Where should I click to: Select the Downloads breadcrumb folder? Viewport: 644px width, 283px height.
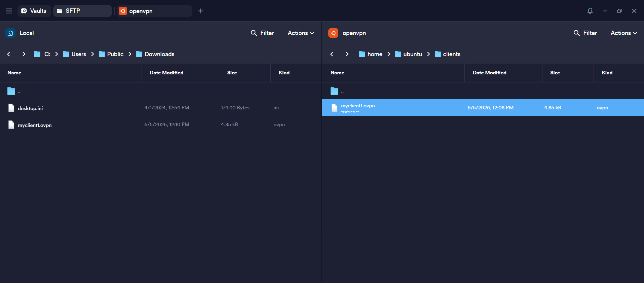tap(155, 54)
